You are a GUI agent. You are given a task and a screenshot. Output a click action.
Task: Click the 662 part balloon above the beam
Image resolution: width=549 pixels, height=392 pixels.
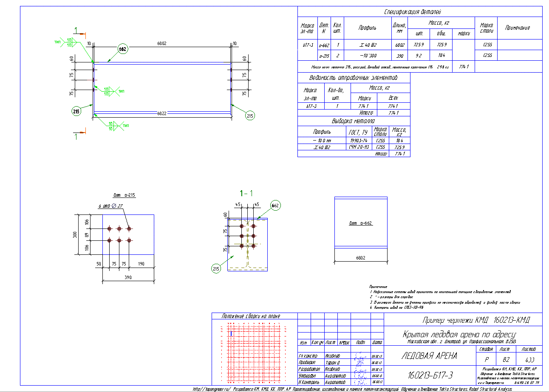click(x=122, y=49)
